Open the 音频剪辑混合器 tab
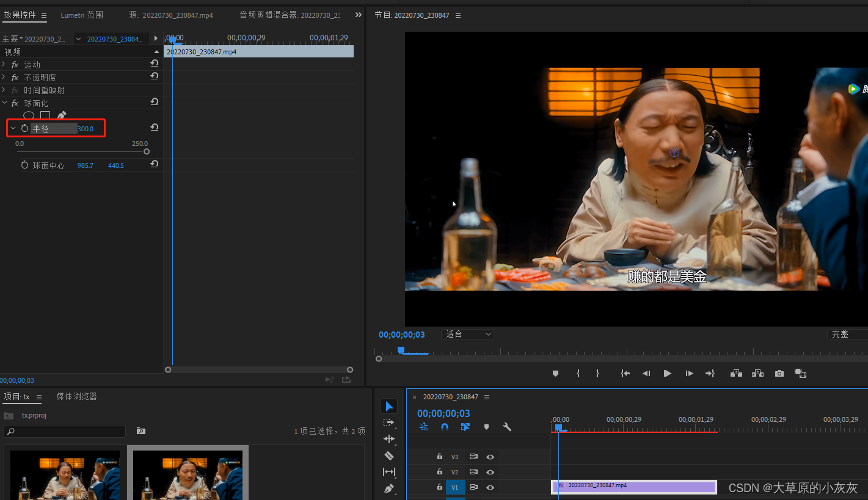The width and height of the screenshot is (868, 500). [290, 15]
